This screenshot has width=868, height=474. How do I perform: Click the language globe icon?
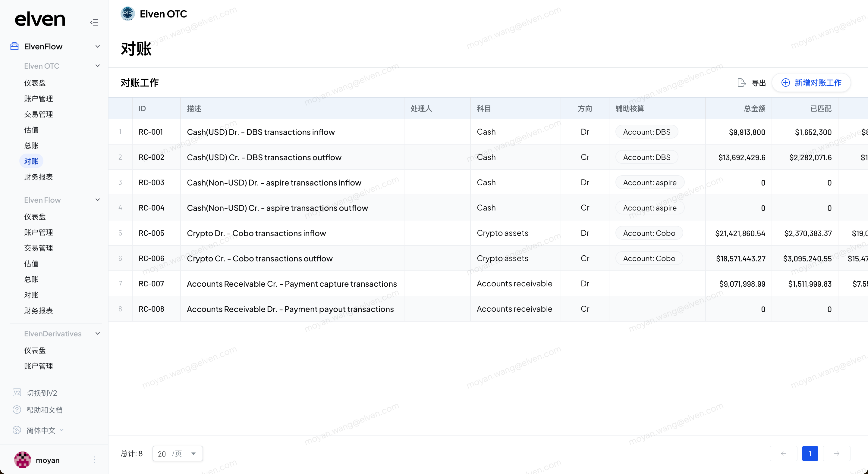pyautogui.click(x=17, y=430)
